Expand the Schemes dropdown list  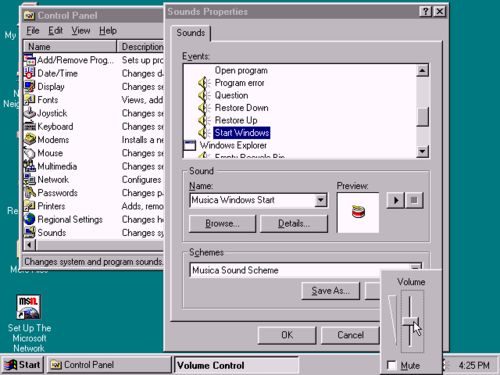pos(416,267)
